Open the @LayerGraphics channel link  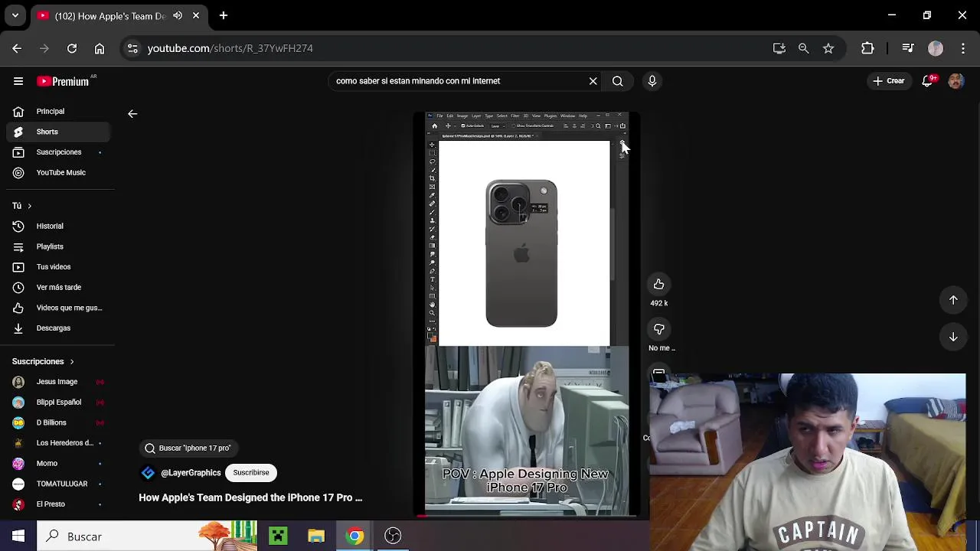(191, 473)
